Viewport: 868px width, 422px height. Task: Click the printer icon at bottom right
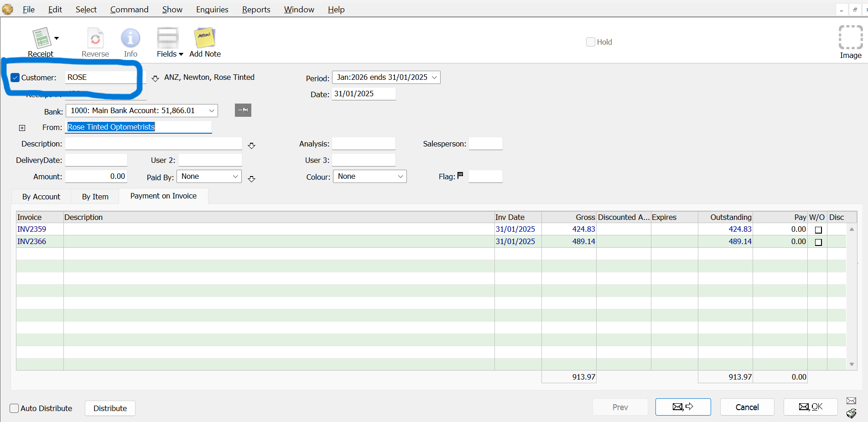pos(852,413)
